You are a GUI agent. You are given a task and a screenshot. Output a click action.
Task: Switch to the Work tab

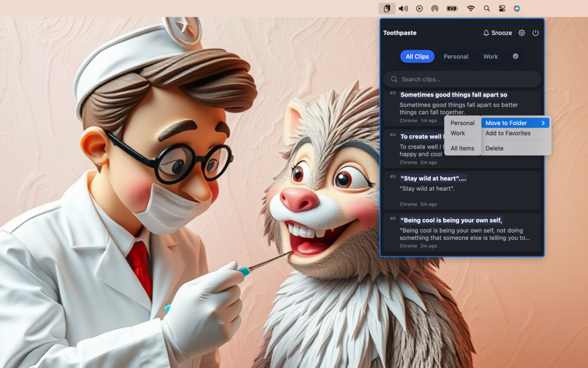pyautogui.click(x=490, y=56)
